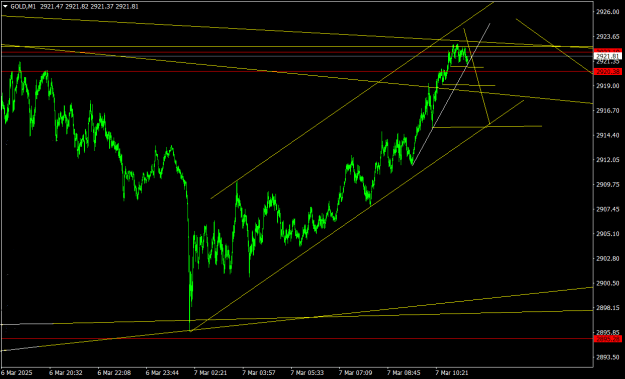Click the 2914.40 price axis label
The width and height of the screenshot is (625, 379).
(607, 135)
